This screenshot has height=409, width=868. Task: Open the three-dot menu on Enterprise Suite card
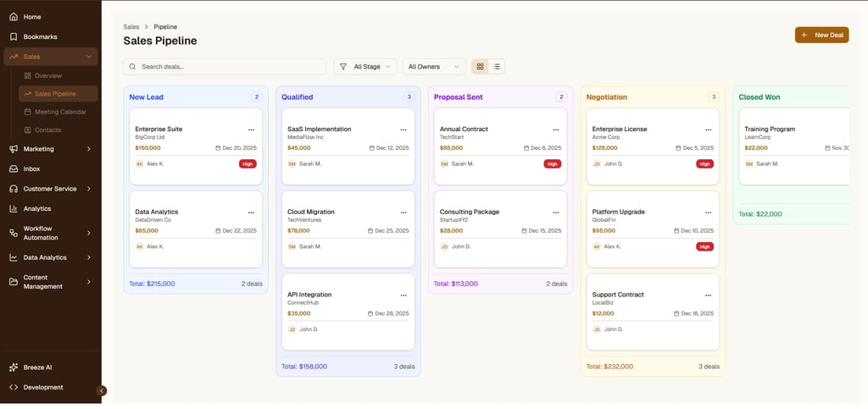[x=251, y=130]
